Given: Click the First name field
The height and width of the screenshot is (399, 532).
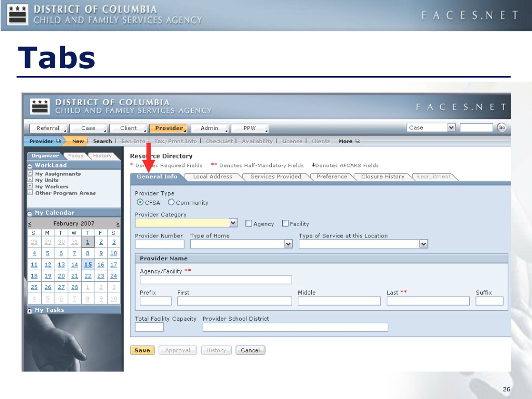Looking at the screenshot, I should coord(234,301).
